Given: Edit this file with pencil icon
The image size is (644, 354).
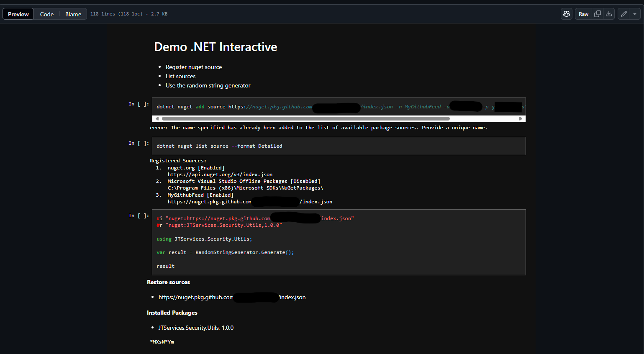Looking at the screenshot, I should [623, 14].
